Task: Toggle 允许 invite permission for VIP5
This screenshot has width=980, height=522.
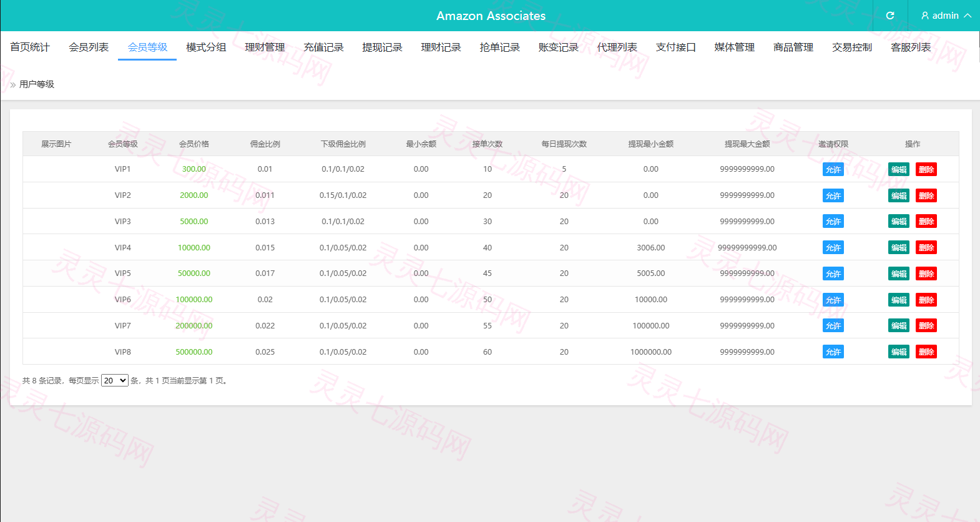Action: (833, 273)
